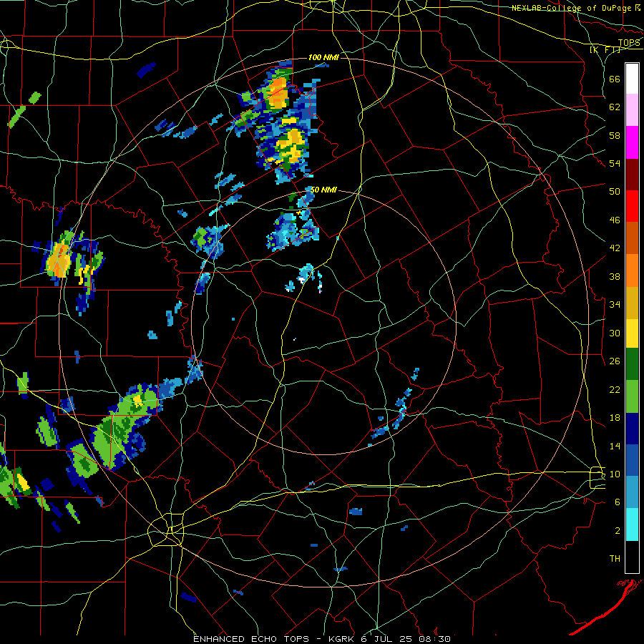
Task: Select the light green 22 kft swatch
Action: (x=632, y=396)
